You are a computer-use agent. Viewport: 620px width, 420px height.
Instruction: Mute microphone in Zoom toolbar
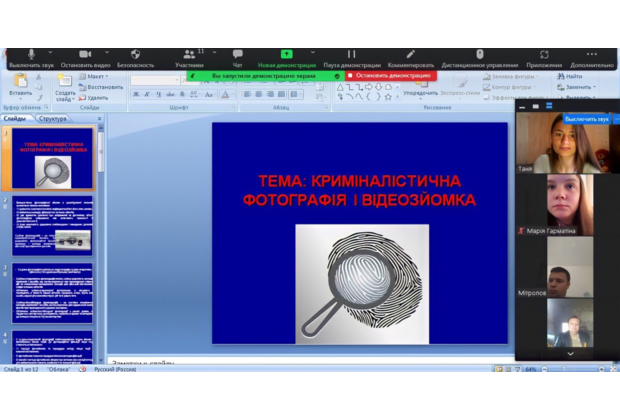coord(31,54)
